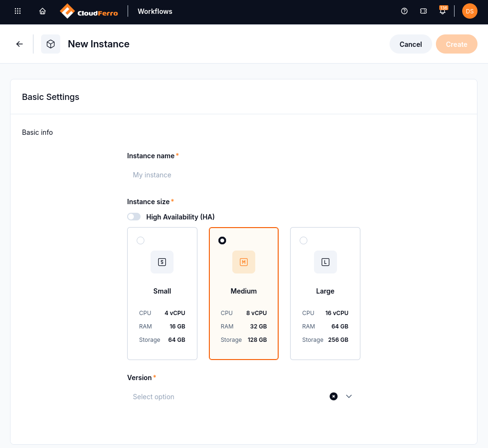488x448 pixels.
Task: Select the Small size radio button
Action: 141,240
